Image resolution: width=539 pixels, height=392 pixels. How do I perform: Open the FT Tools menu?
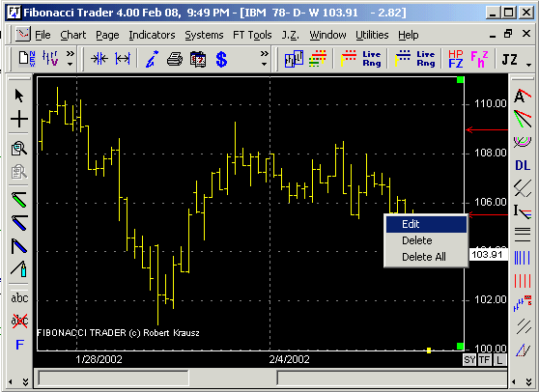click(252, 35)
